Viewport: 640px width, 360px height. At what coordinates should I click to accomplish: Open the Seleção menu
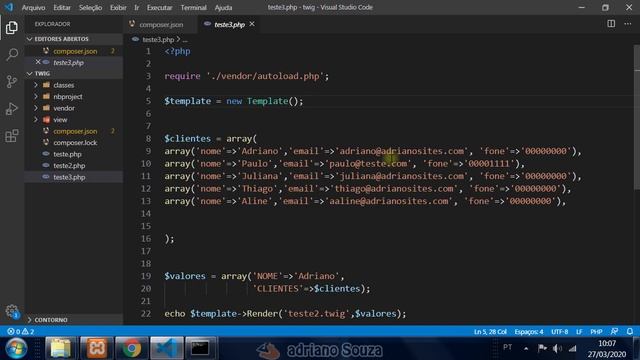point(90,7)
